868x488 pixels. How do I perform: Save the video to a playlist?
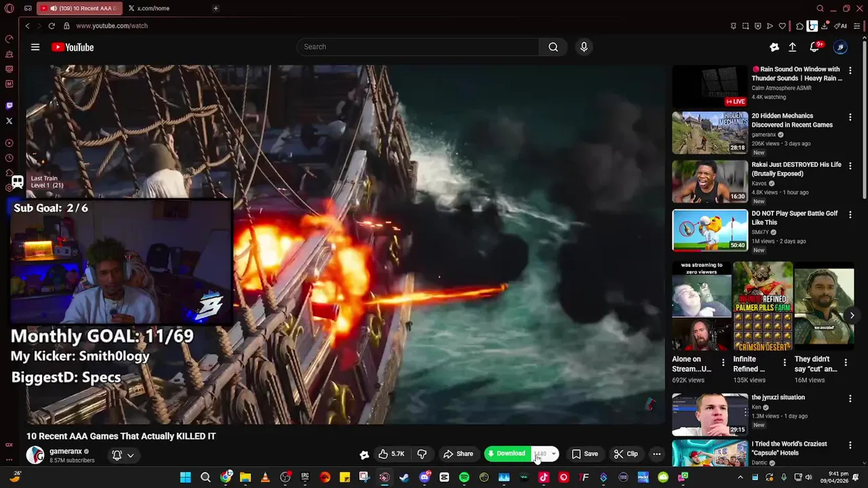[x=585, y=453]
